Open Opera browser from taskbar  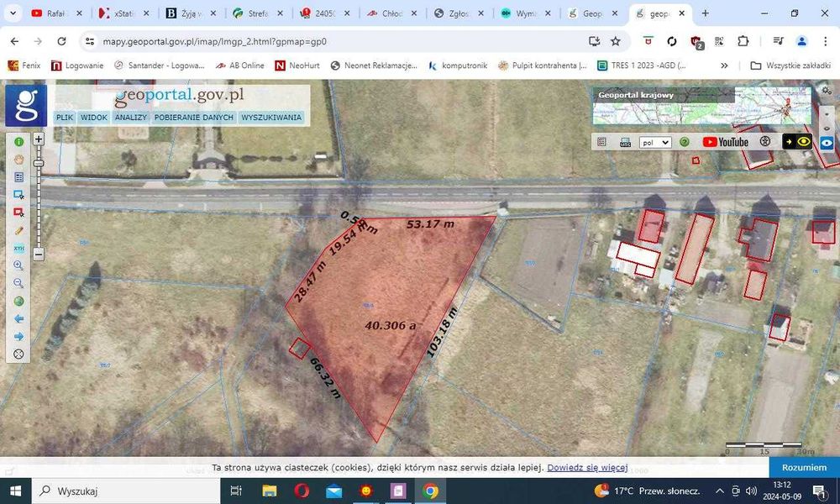pyautogui.click(x=302, y=491)
